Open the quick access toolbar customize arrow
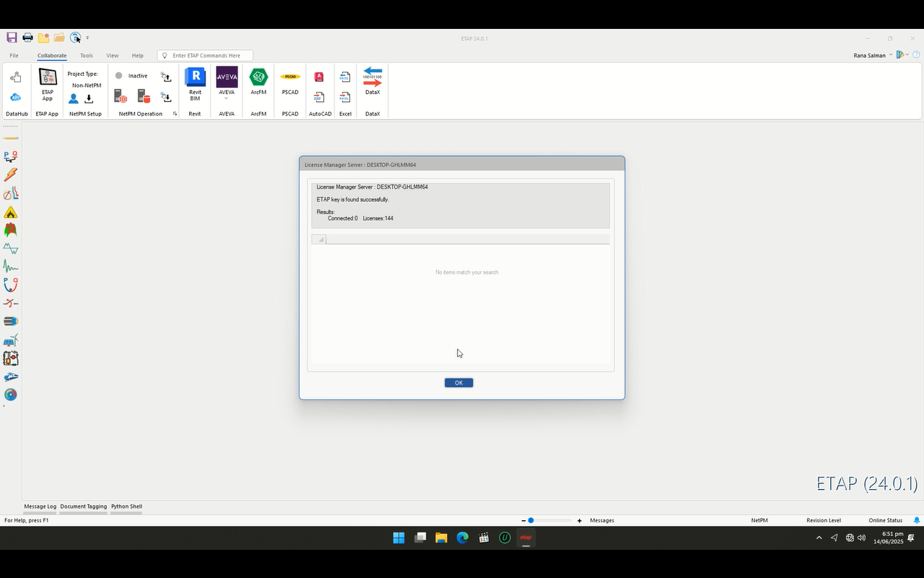The height and width of the screenshot is (578, 924). [x=87, y=38]
